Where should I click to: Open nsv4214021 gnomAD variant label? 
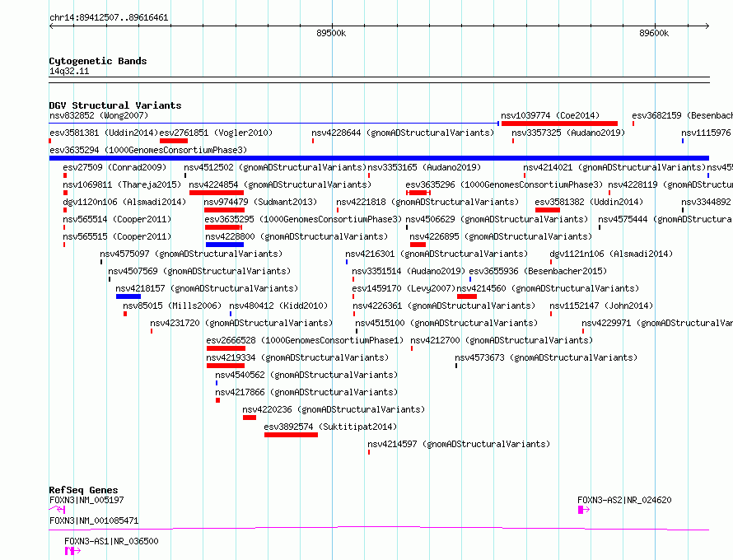614,167
